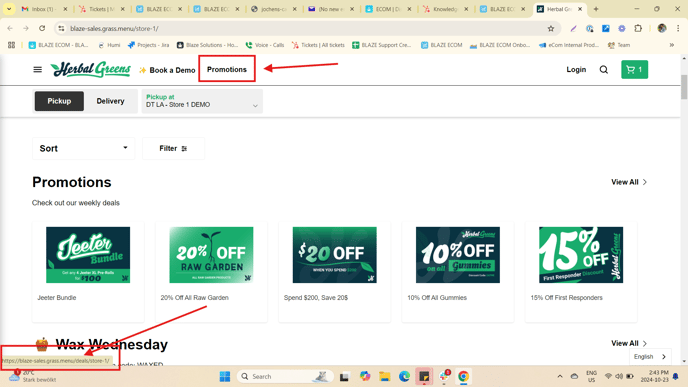
Task: Open the Copilot icon in the taskbar
Action: [x=365, y=376]
